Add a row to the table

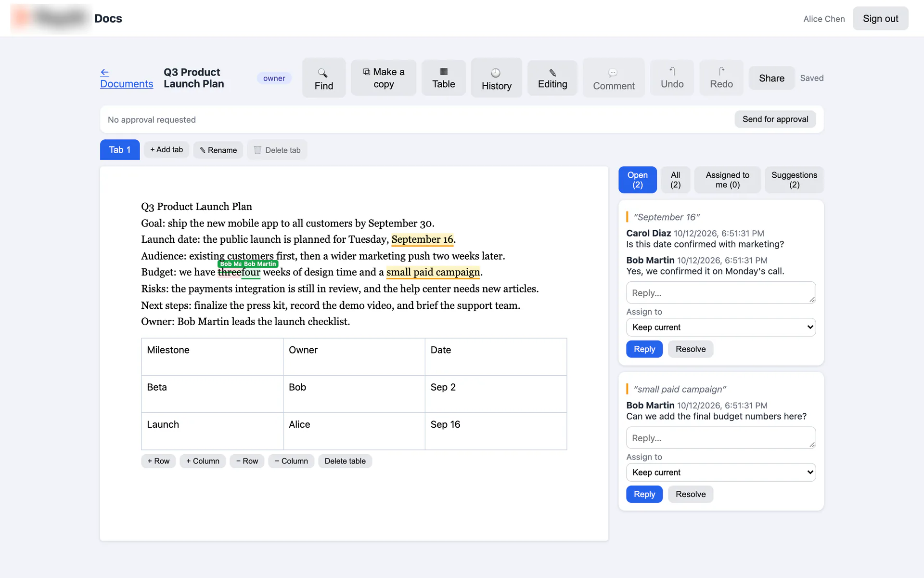coord(158,461)
